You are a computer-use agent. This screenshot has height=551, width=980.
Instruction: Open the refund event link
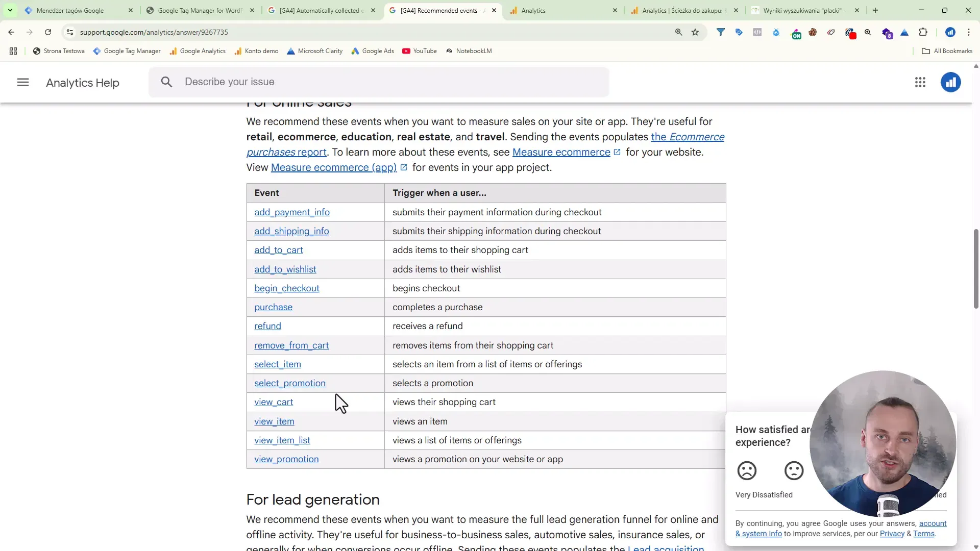pos(268,326)
